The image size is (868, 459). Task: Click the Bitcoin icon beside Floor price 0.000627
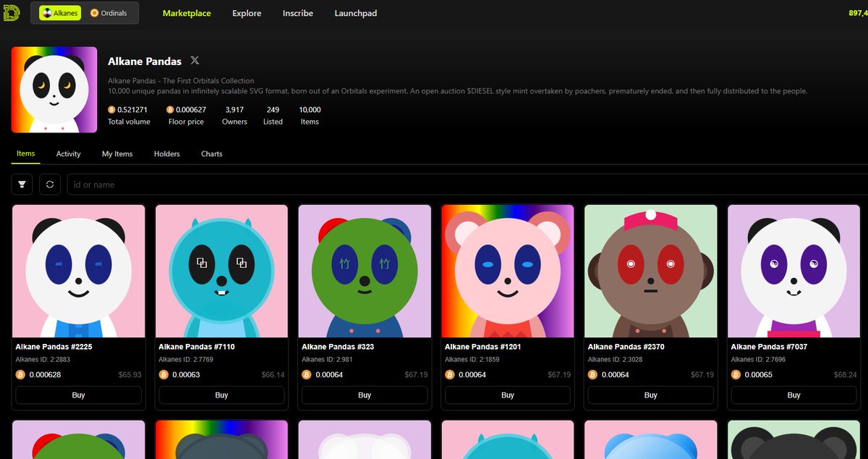tap(170, 110)
